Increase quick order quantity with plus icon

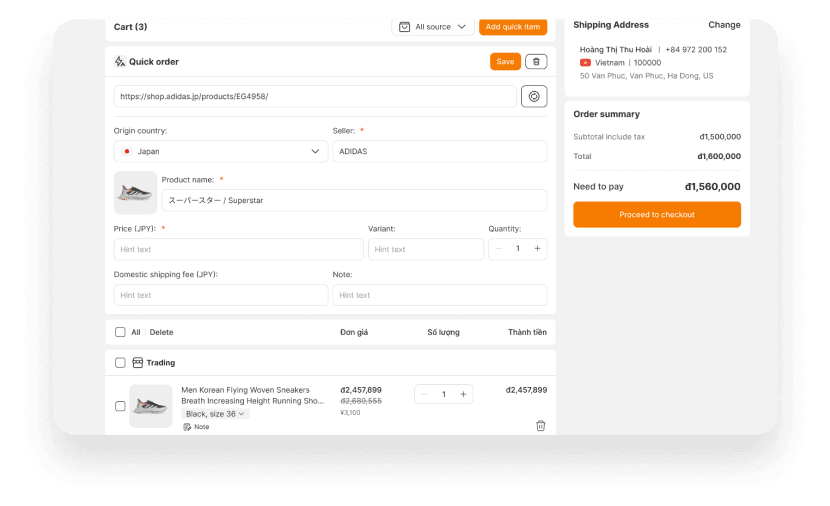pos(537,249)
